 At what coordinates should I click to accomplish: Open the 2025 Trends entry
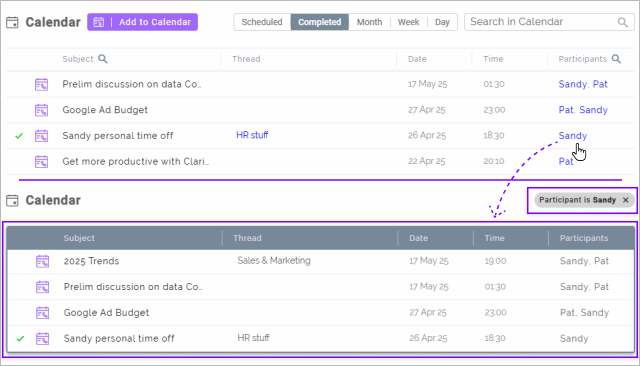(x=91, y=261)
